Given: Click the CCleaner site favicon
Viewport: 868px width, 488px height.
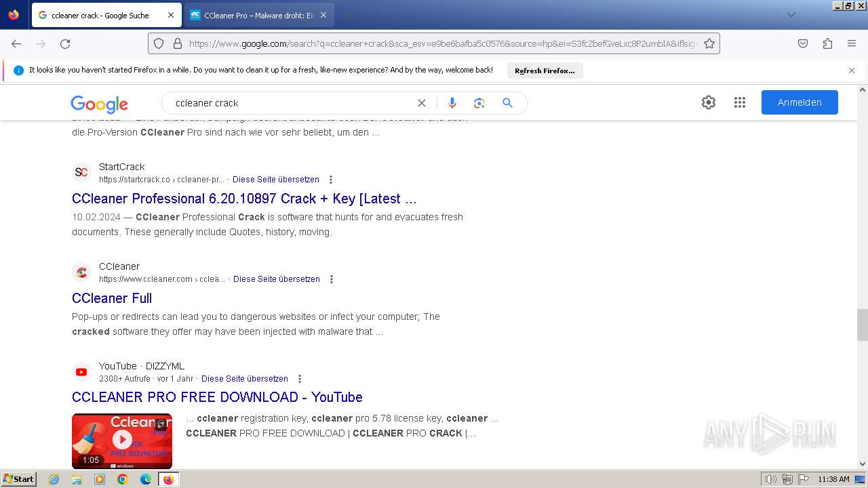Looking at the screenshot, I should click(x=81, y=272).
